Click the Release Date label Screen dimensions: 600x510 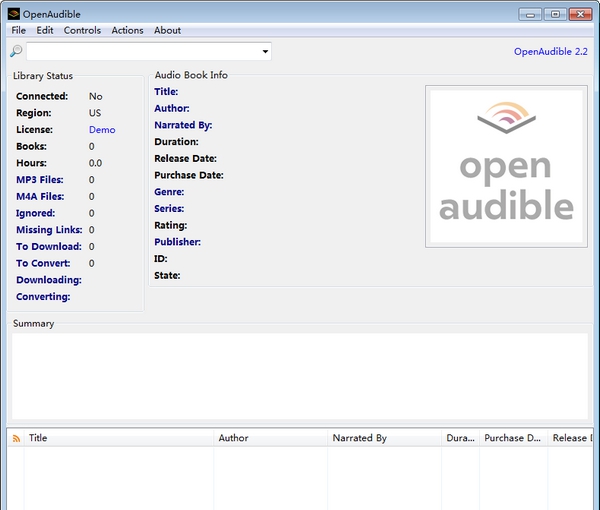(186, 159)
